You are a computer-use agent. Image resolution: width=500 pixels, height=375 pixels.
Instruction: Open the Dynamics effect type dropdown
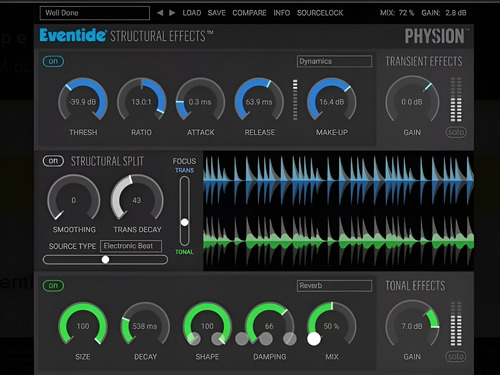pos(334,61)
